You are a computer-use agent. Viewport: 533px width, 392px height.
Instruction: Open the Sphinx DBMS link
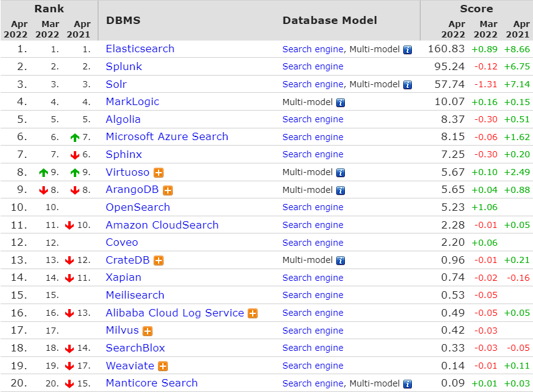point(124,154)
